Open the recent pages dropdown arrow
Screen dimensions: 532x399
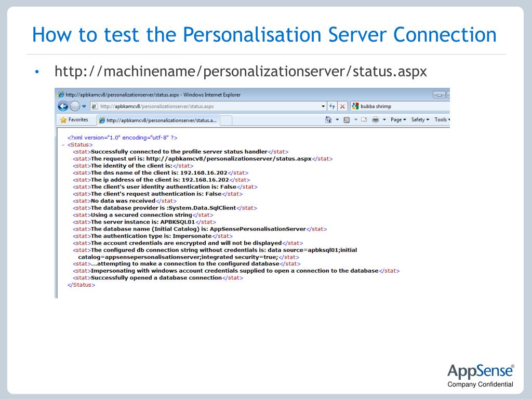84,106
